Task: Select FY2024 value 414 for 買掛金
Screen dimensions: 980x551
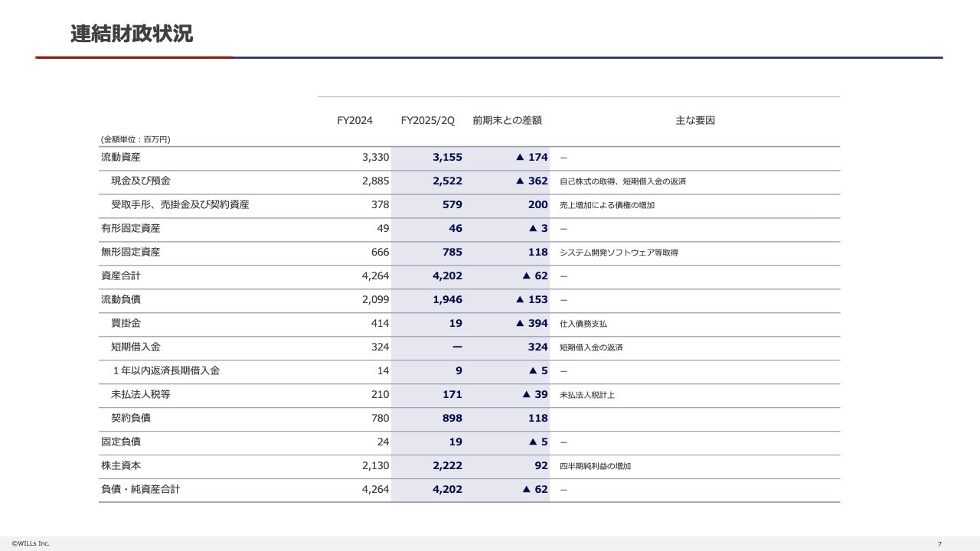Action: click(x=381, y=324)
